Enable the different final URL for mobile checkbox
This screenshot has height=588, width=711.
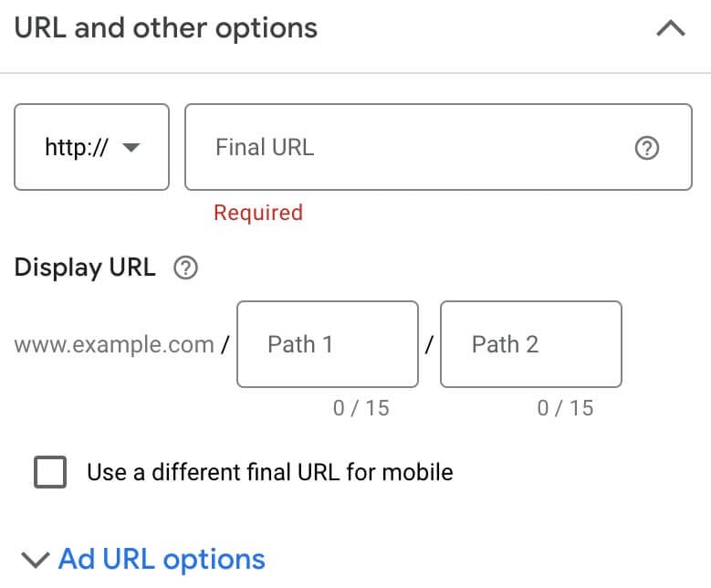[x=50, y=472]
